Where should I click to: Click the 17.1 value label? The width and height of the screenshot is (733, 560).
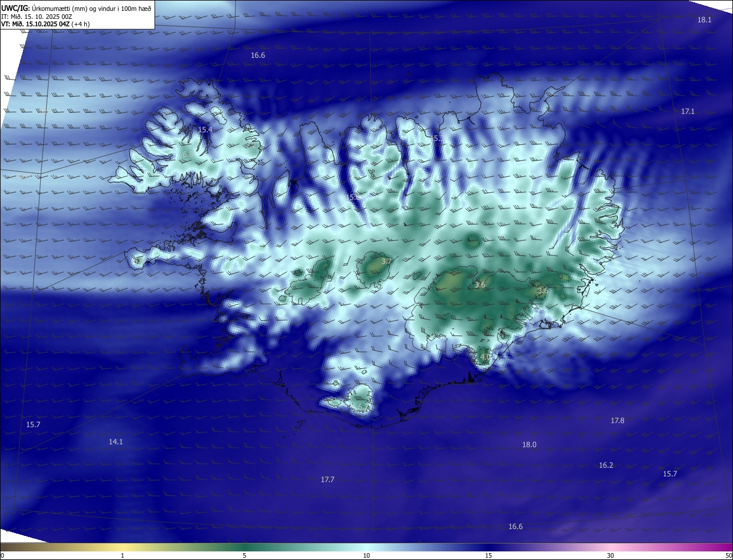tap(688, 112)
